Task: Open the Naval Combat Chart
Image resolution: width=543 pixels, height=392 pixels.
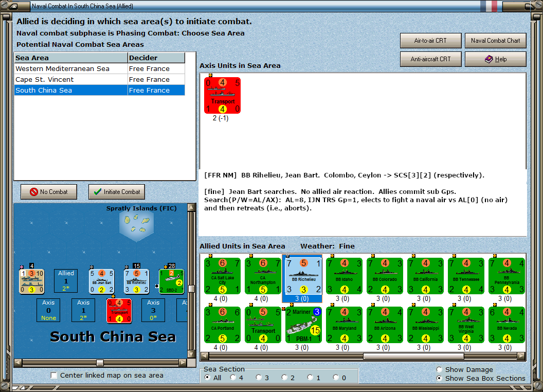Action: point(496,41)
